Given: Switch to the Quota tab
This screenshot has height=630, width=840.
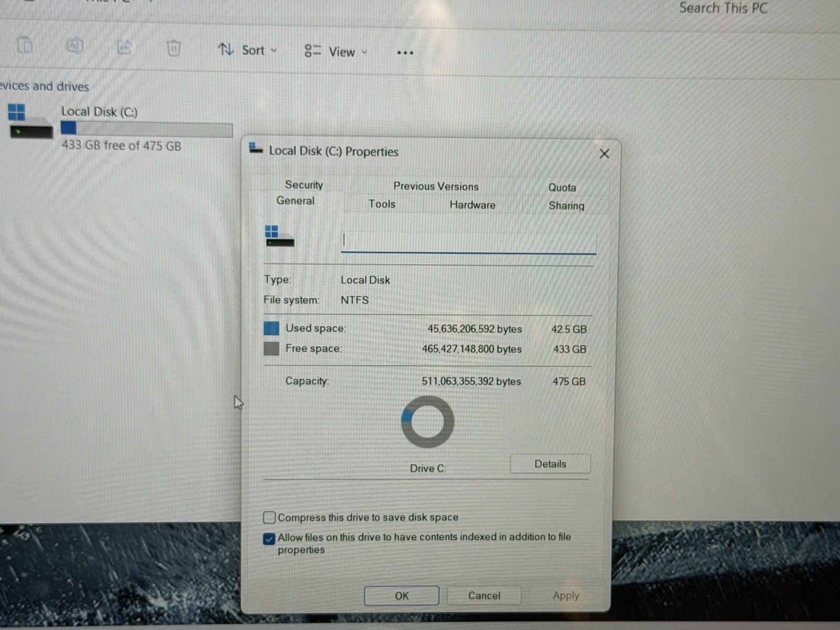Looking at the screenshot, I should pos(562,187).
